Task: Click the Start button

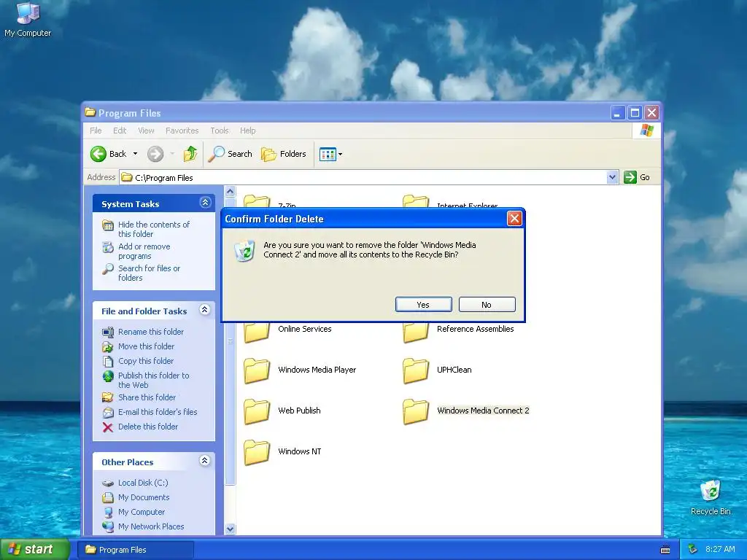Action: click(x=34, y=549)
